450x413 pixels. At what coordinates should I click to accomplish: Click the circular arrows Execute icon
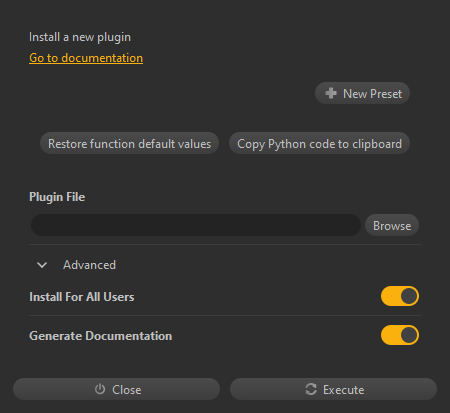point(311,389)
